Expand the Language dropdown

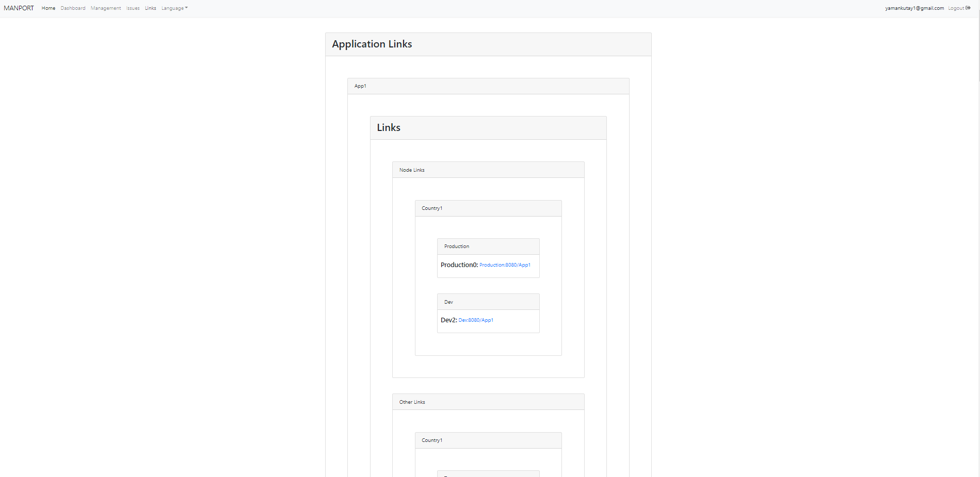pyautogui.click(x=174, y=8)
